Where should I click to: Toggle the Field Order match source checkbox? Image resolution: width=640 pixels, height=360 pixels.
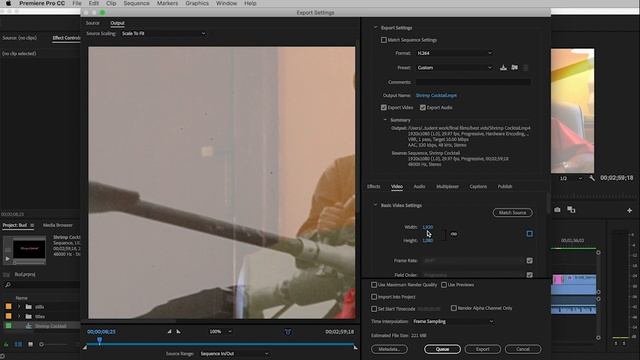tap(529, 275)
